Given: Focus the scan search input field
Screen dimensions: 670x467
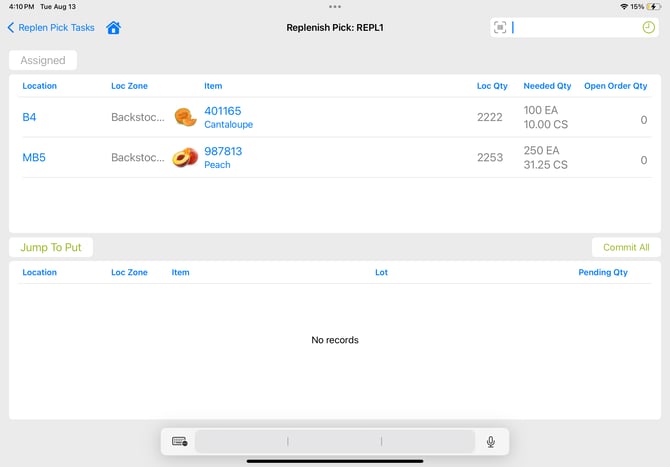Looking at the screenshot, I should click(575, 28).
